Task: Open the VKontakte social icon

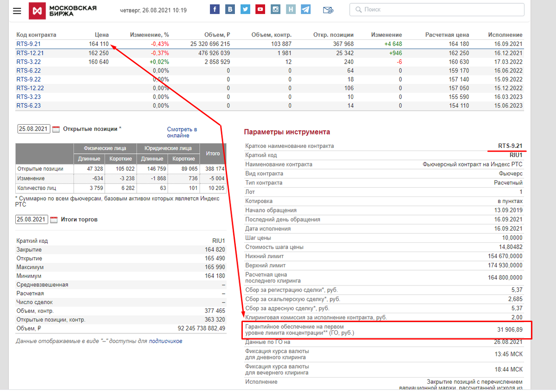Action: pos(230,9)
